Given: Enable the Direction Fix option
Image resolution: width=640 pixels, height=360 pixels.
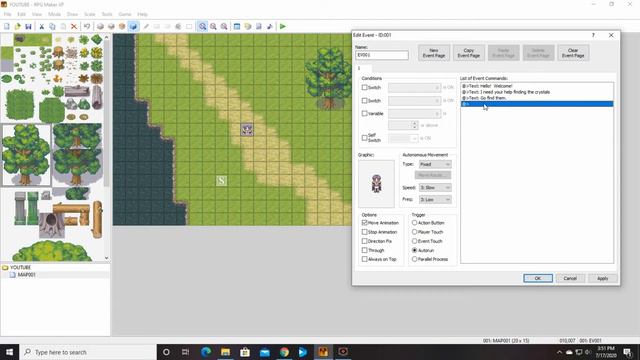Looking at the screenshot, I should coord(364,241).
